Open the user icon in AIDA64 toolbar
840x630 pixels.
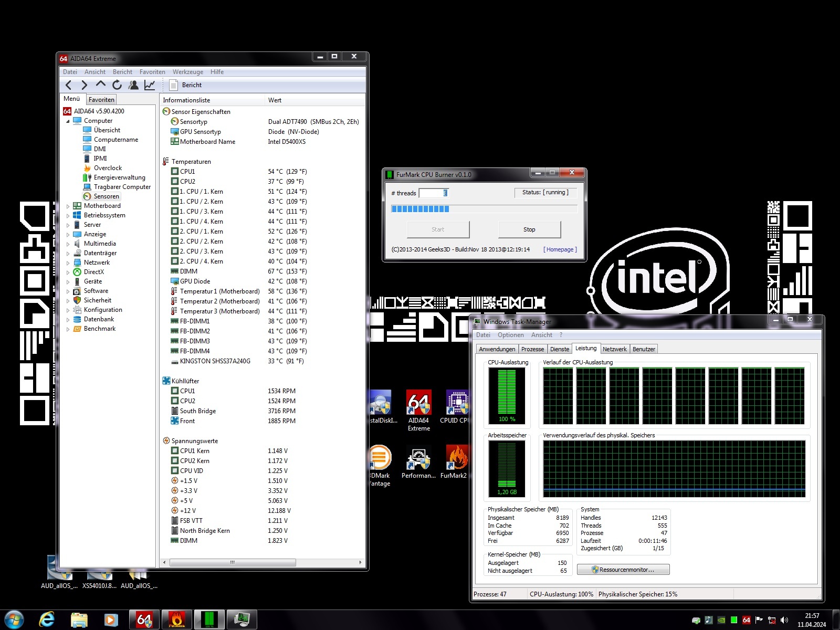click(133, 85)
